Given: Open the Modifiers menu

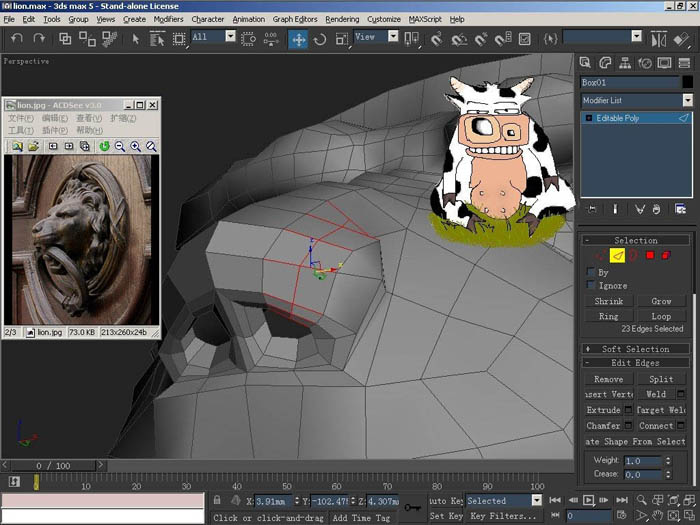Looking at the screenshot, I should click(168, 19).
